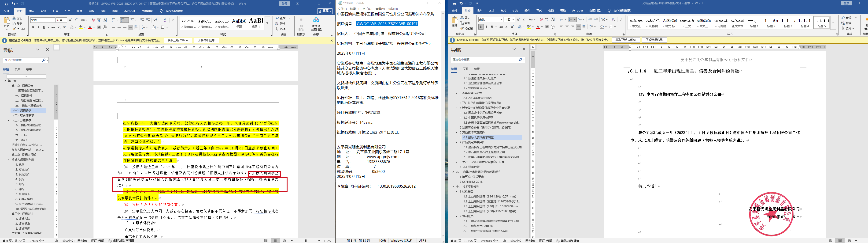Open font size 五号 box in left Word

61,20
